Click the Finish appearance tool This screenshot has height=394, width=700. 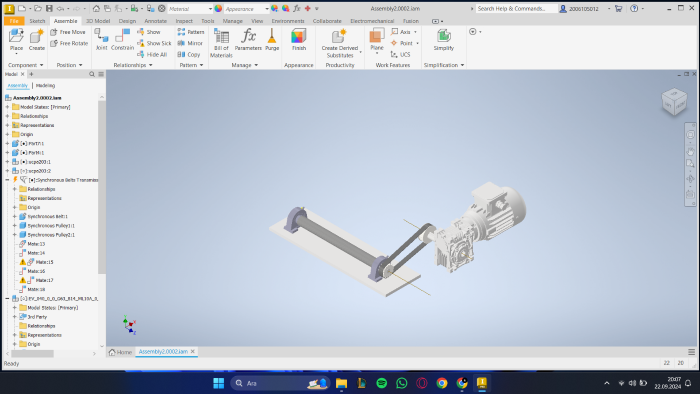[x=299, y=39]
